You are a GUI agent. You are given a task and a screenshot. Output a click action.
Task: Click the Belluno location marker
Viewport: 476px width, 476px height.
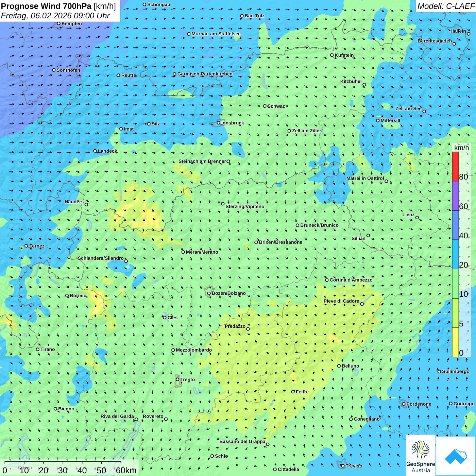(x=339, y=366)
